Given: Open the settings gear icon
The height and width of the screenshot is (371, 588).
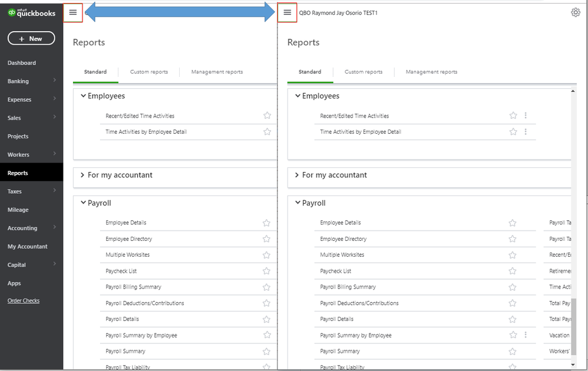Looking at the screenshot, I should 576,12.
